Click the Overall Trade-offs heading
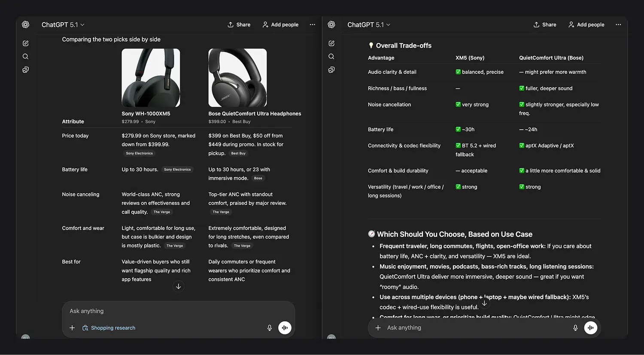 [400, 46]
